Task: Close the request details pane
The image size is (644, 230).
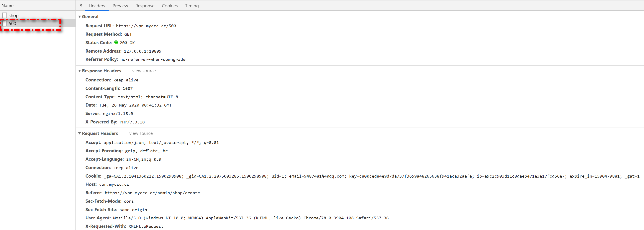Action: (80, 5)
